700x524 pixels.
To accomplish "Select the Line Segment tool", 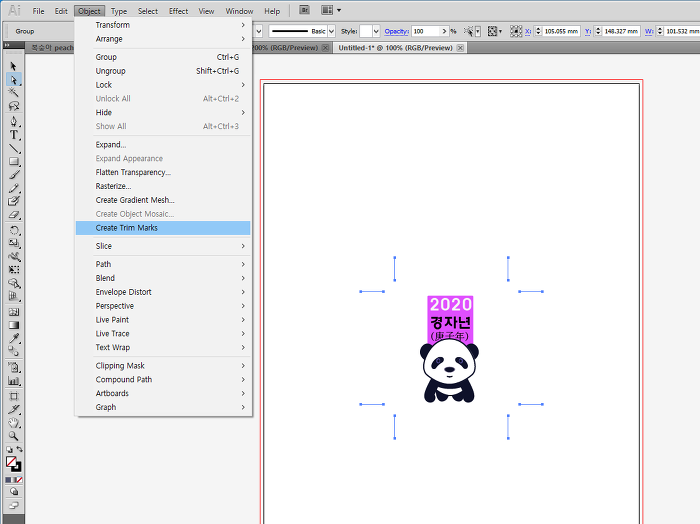I will coord(14,147).
